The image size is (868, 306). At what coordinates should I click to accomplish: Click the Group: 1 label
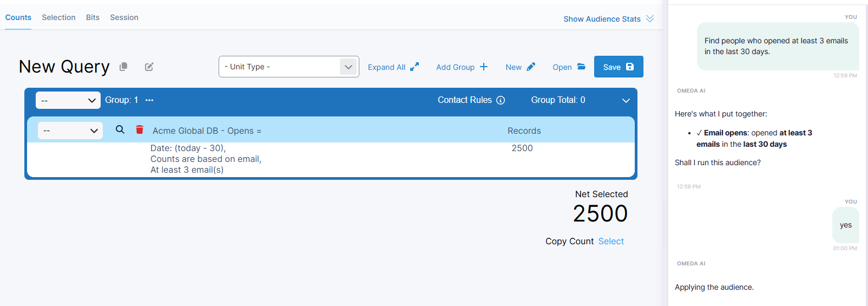(x=121, y=100)
